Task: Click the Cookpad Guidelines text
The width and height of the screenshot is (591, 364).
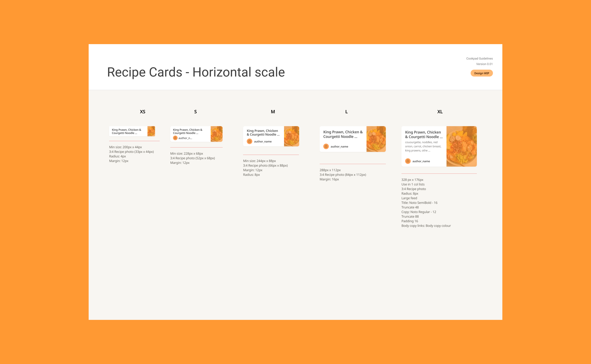Action: tap(479, 58)
